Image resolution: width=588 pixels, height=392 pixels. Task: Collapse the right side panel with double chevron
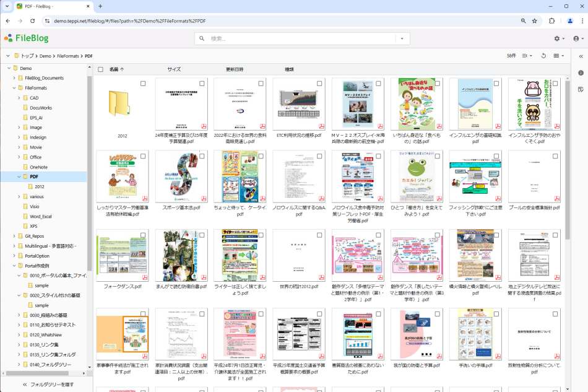tap(581, 56)
